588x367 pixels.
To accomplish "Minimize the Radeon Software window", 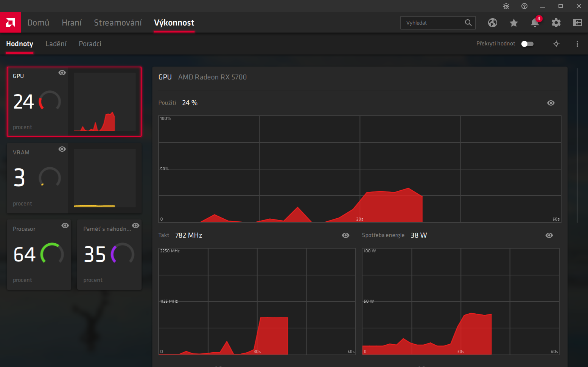I will (543, 6).
